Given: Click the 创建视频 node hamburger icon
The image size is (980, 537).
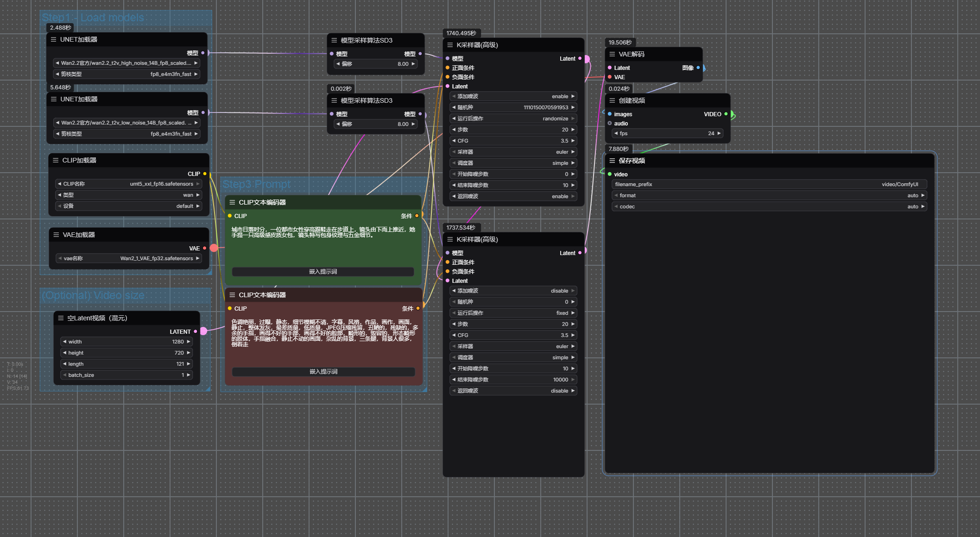Looking at the screenshot, I should pos(612,100).
